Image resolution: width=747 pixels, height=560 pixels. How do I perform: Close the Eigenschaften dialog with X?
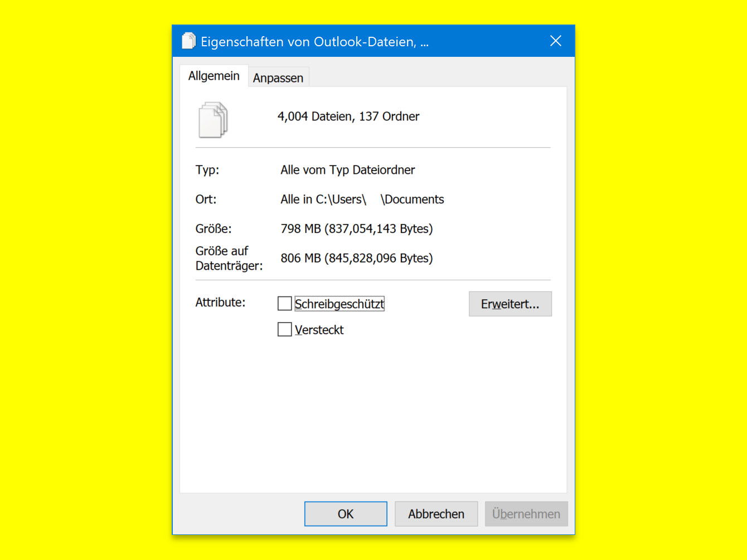coord(556,41)
